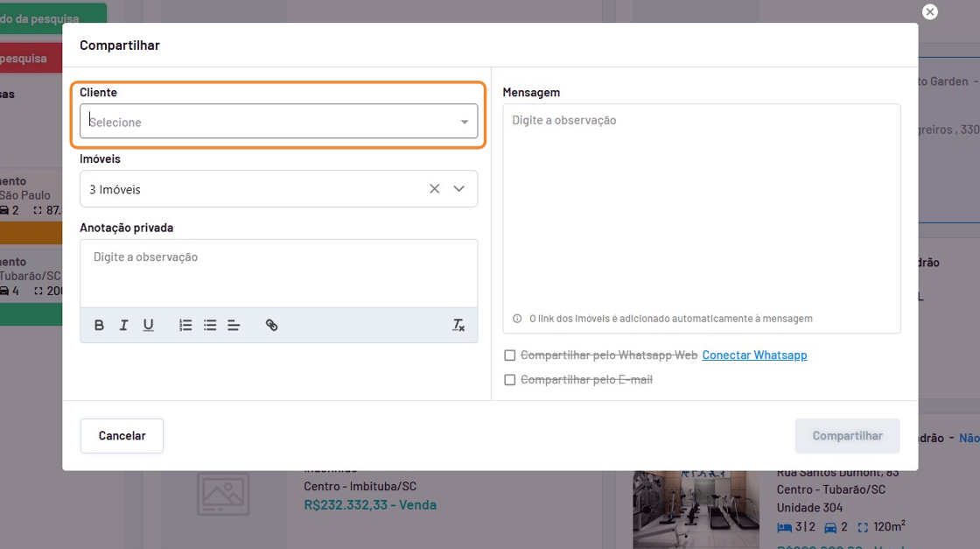Enable Compartilhar pelo E-mail checkbox
This screenshot has width=980, height=549.
pos(510,380)
